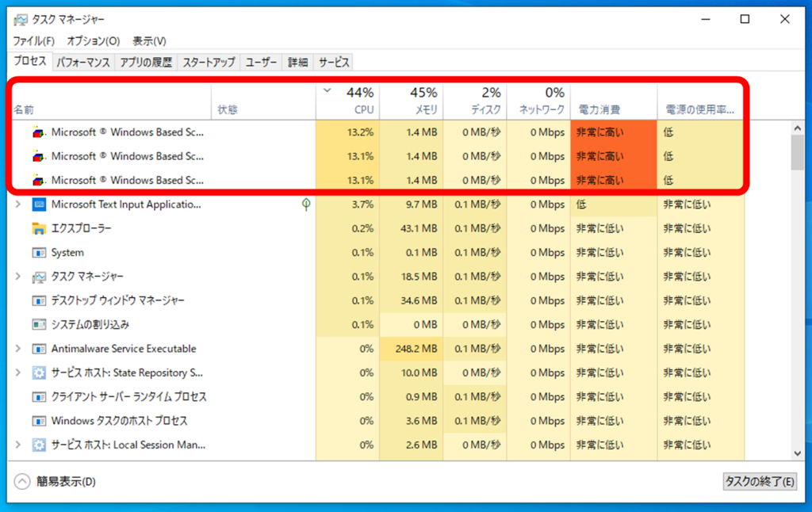Expand the Antimalware Service Executable group

coord(18,349)
